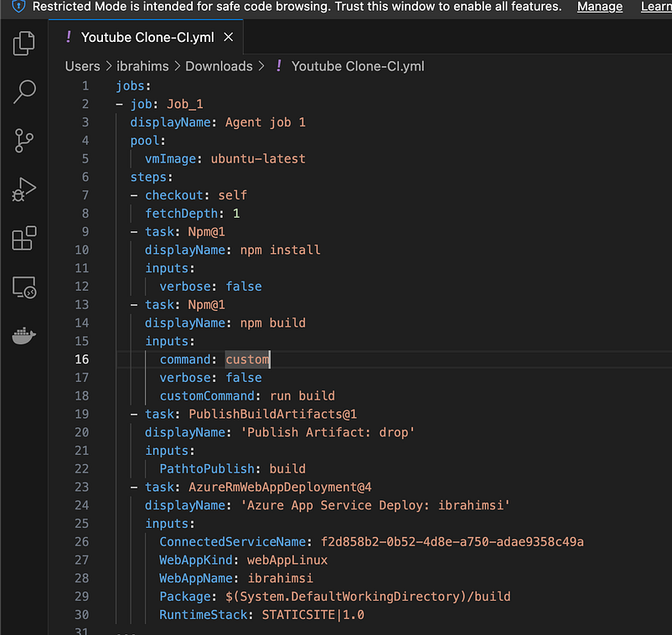Click 'AzureRmWebAppDeployment@4' task name

pos(280,488)
